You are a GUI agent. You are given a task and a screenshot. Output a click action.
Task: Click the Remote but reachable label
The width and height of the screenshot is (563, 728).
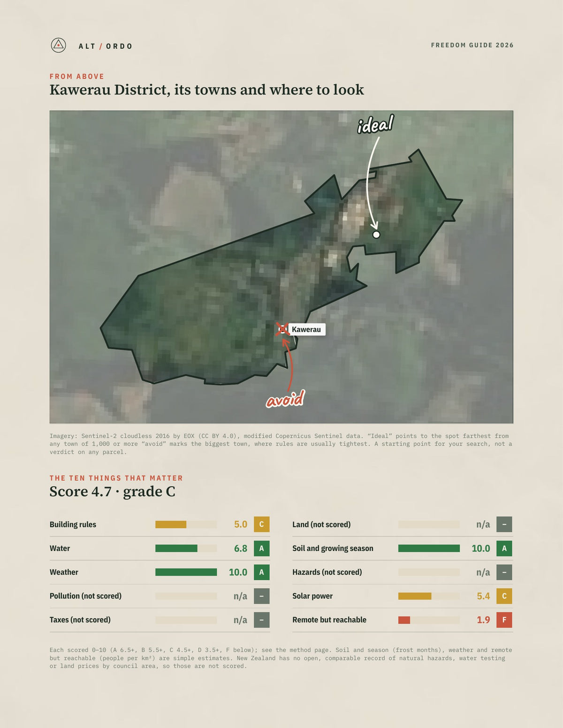(329, 620)
